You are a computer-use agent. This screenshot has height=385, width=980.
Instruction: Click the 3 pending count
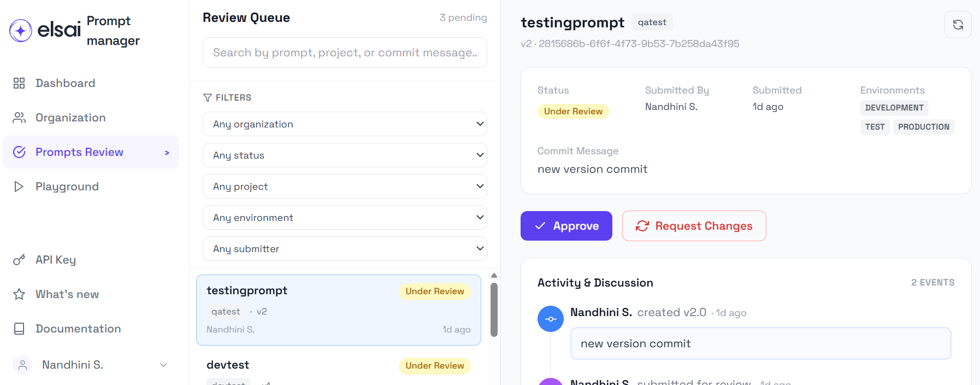pyautogui.click(x=463, y=17)
